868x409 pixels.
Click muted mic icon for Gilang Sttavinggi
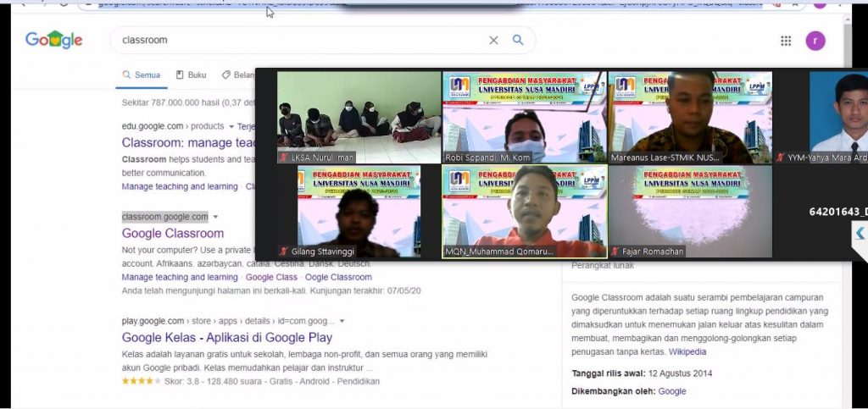[283, 251]
